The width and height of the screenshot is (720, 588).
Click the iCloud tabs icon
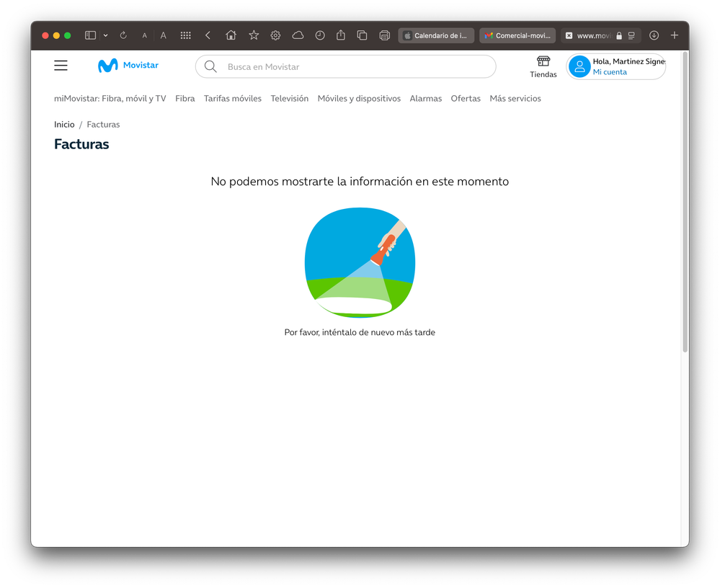tap(298, 35)
